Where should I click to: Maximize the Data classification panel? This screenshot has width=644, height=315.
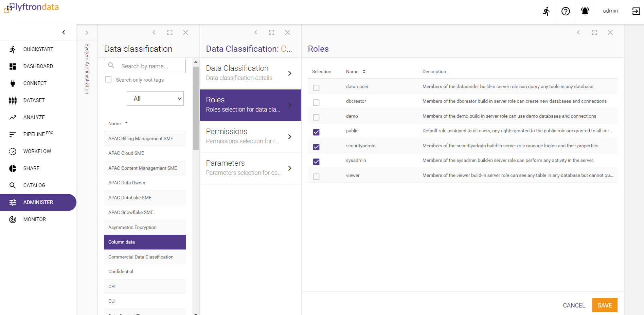[170, 33]
